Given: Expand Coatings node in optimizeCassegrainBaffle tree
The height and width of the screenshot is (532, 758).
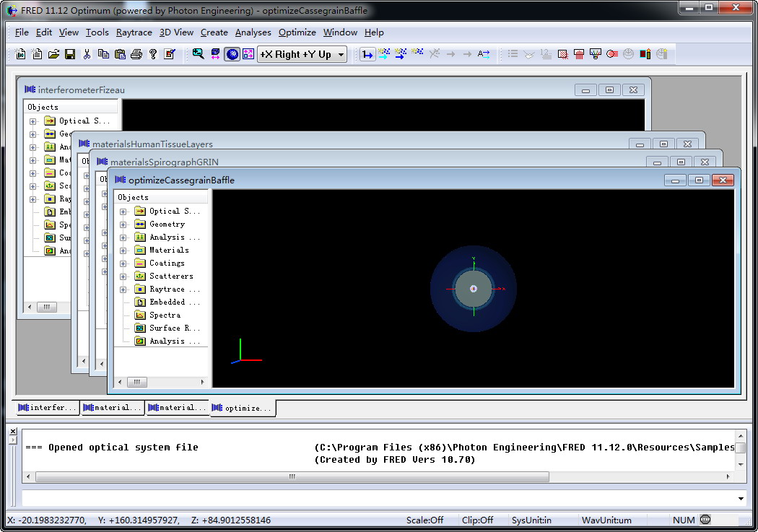Looking at the screenshot, I should [123, 263].
